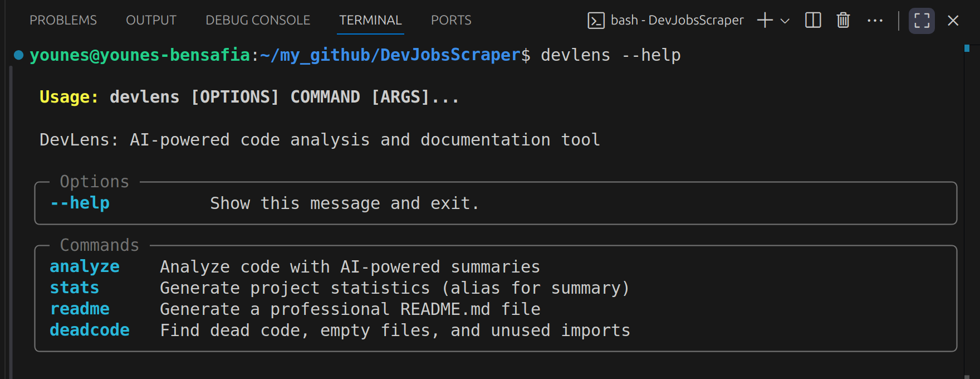
Task: Open the ellipsis more actions menu
Action: pos(875,21)
